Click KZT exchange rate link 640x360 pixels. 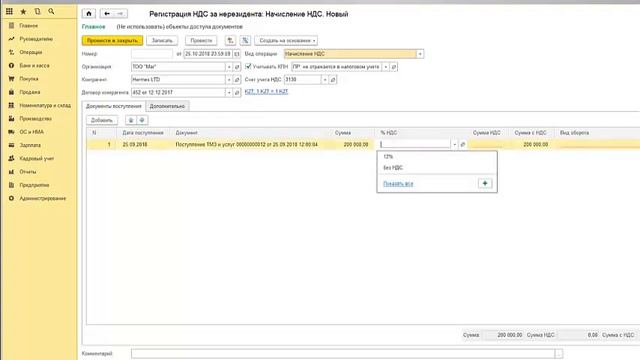(x=266, y=92)
